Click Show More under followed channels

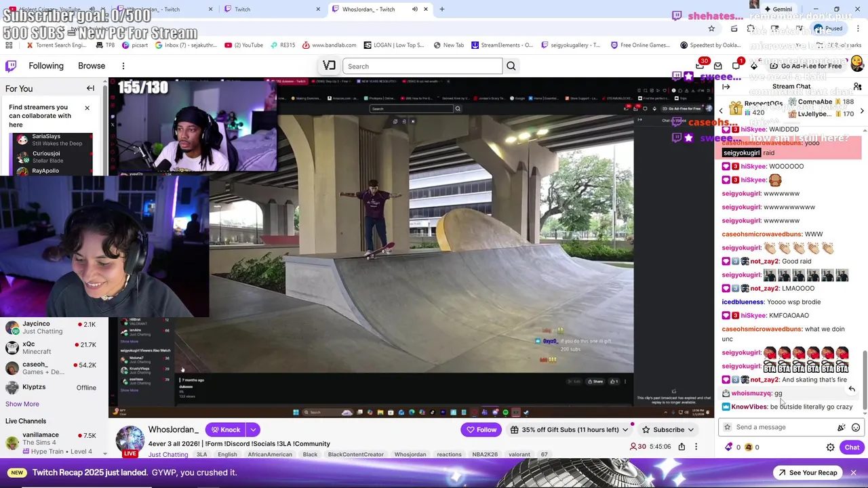pyautogui.click(x=22, y=404)
